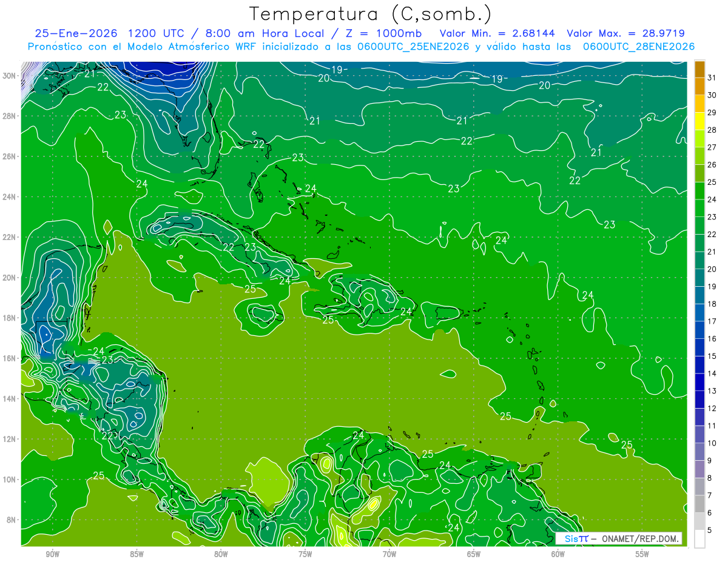Click the 90W longitude axis label
Viewport: 728px width, 562px height.
click(52, 554)
